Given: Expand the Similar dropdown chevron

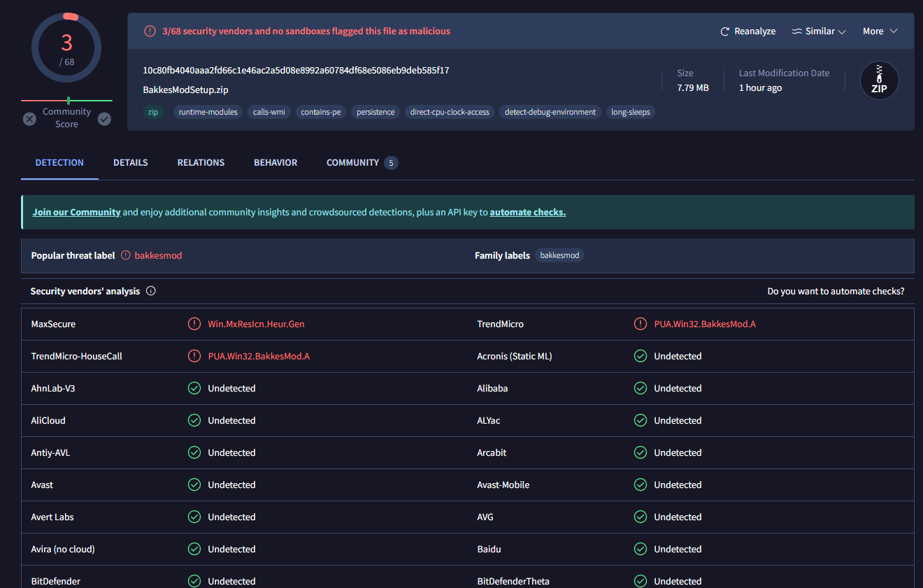Looking at the screenshot, I should click(x=842, y=32).
